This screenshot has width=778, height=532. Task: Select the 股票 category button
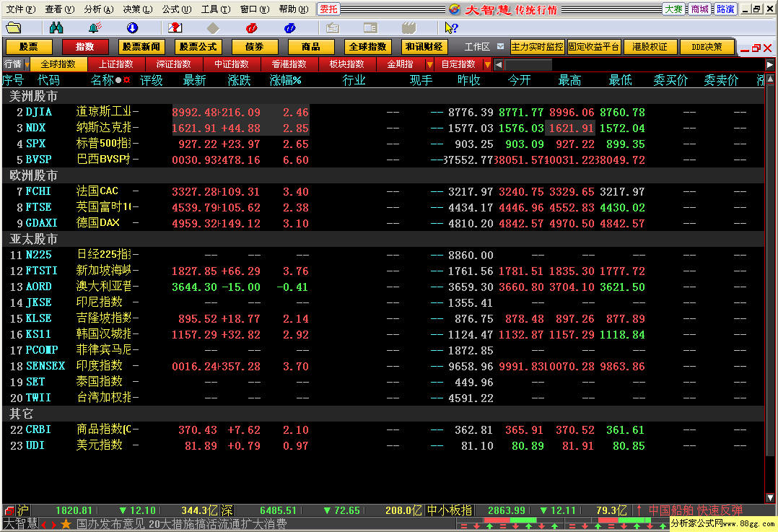point(28,47)
